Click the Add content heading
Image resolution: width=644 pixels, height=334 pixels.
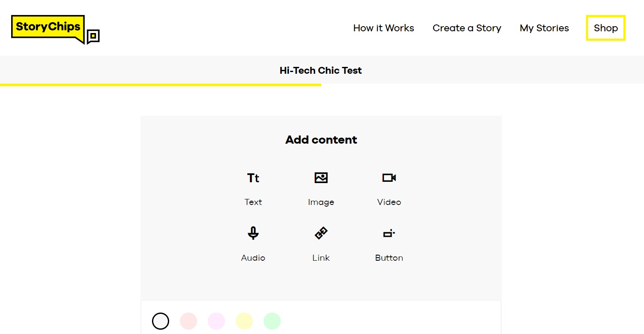pos(321,140)
